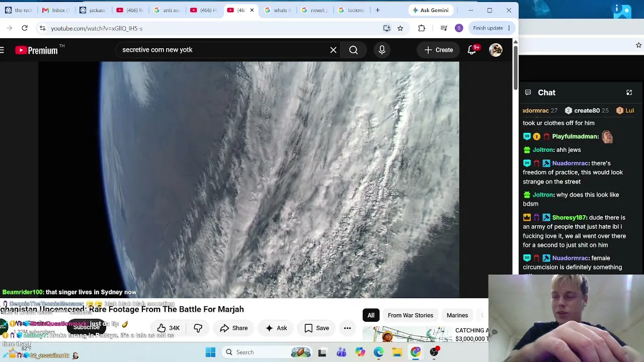Share the video
The height and width of the screenshot is (362, 644).
pos(234,328)
